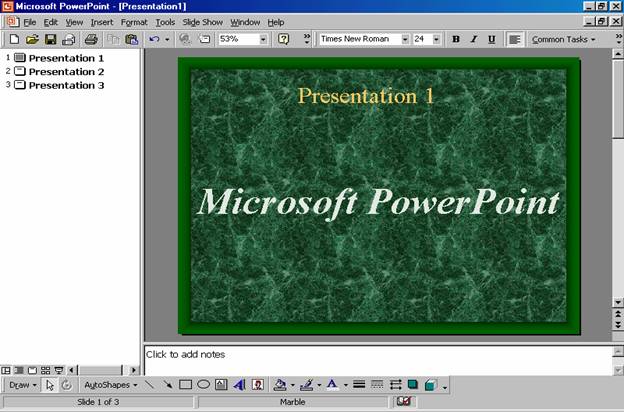
Task: Click the outline pane scroll right arrow
Action: (x=134, y=370)
